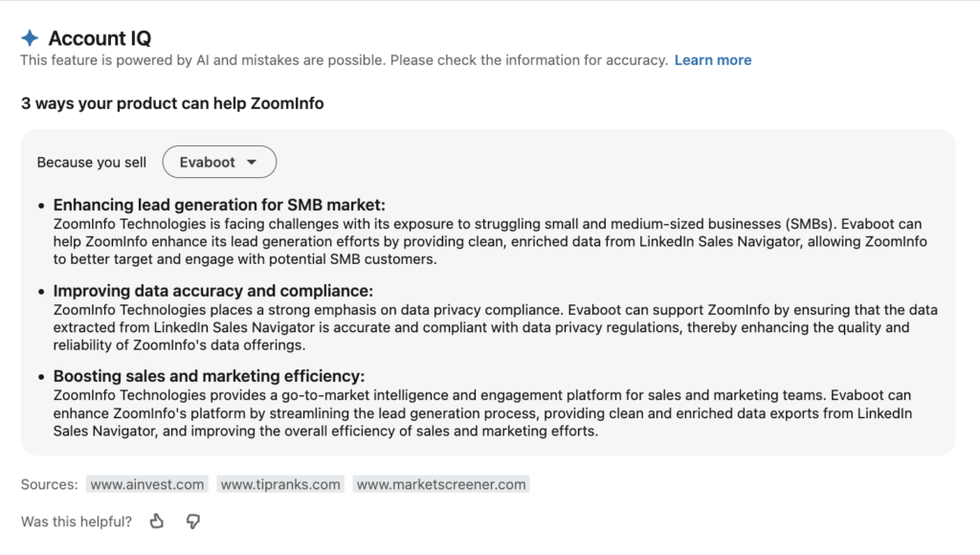
Task: Click the thumbs down not helpful icon
Action: [x=193, y=522]
